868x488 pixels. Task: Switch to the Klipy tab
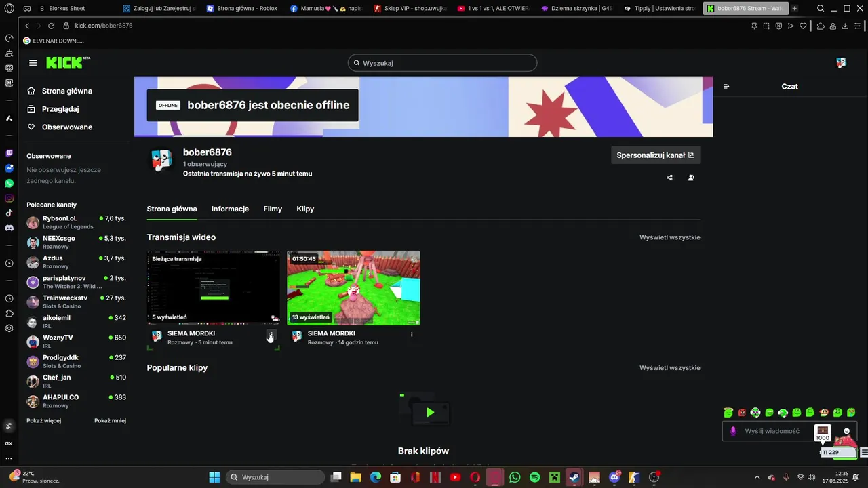point(305,209)
